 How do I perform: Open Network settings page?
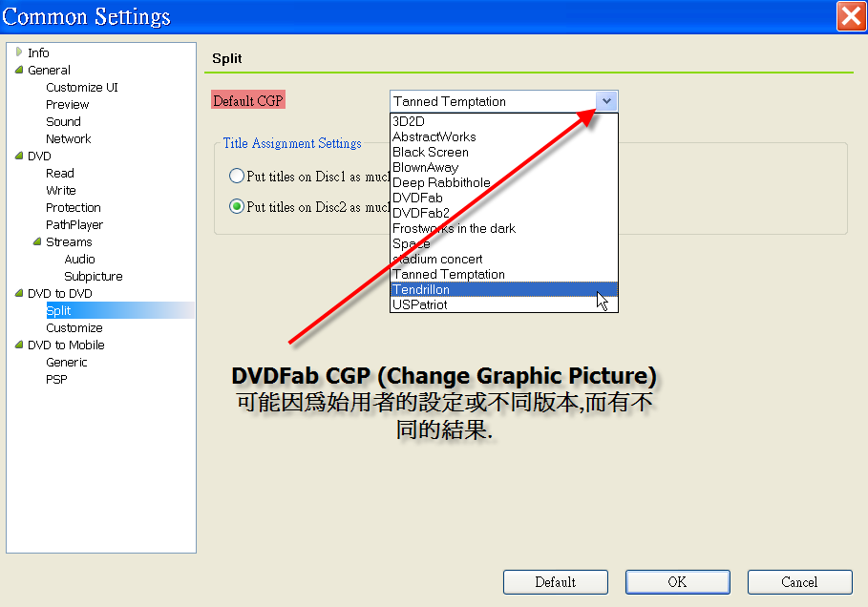pos(68,139)
